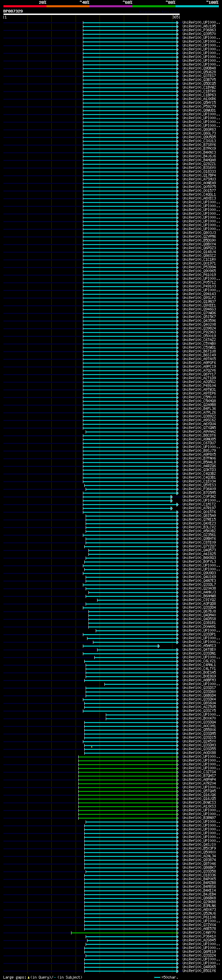Click UniRef100_Q01971 entry
The height and width of the screenshot is (980, 222).
pyautogui.click(x=199, y=264)
